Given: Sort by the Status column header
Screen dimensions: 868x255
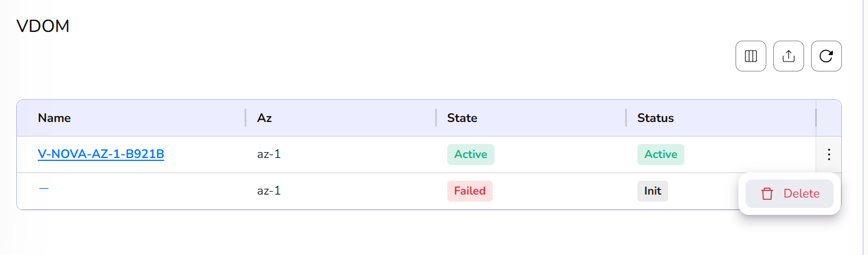Looking at the screenshot, I should (655, 118).
